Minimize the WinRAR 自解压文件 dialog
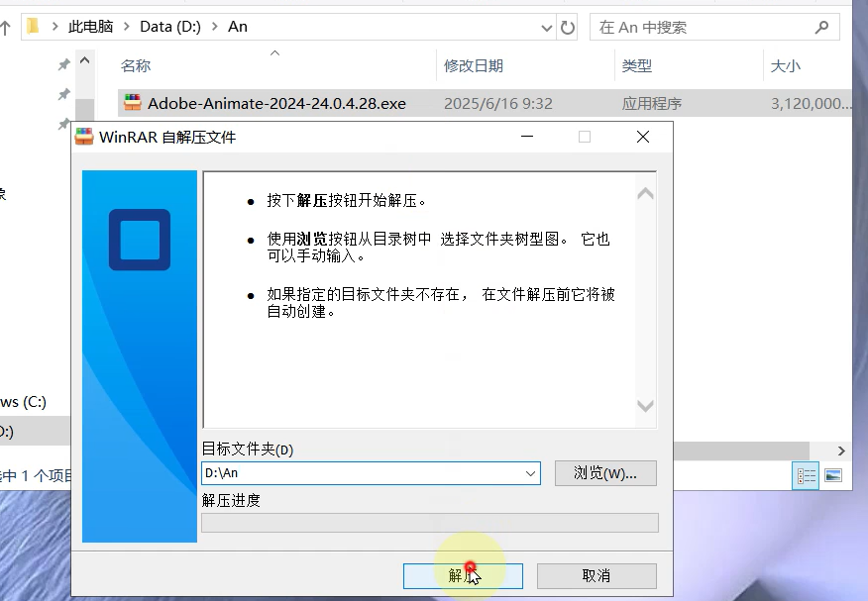 [527, 137]
